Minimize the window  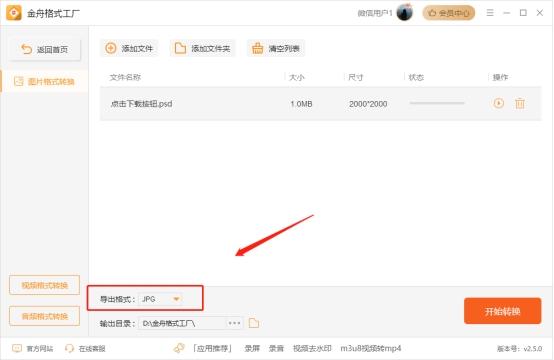[507, 13]
